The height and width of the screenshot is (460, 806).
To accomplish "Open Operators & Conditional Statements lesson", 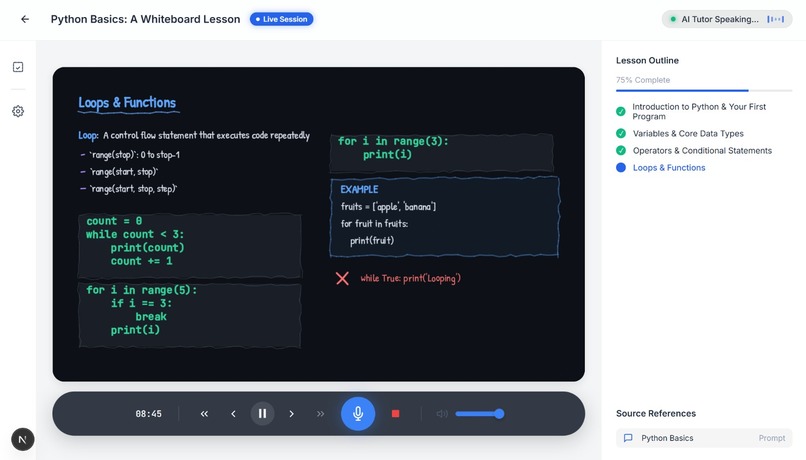I will tap(702, 151).
